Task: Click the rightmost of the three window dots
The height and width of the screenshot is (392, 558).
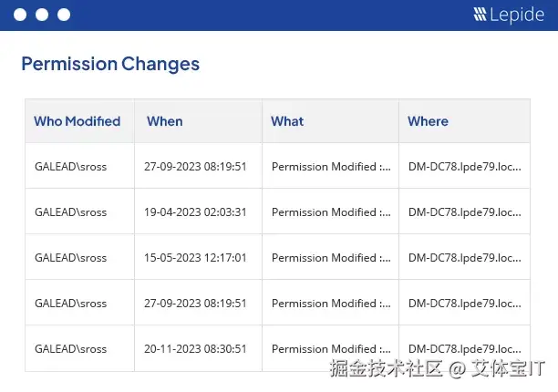Action: click(64, 15)
